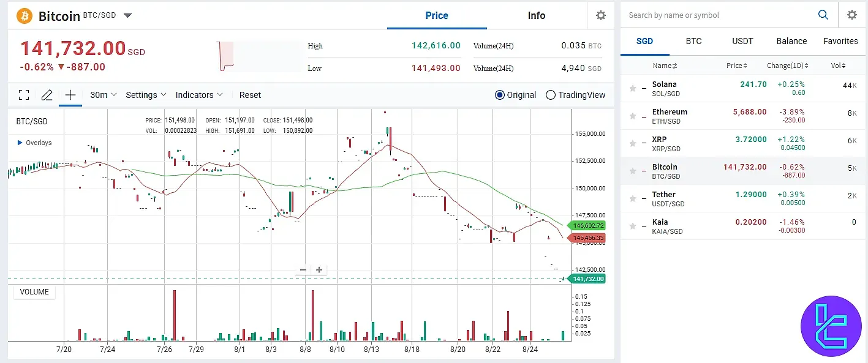The image size is (868, 363).
Task: Click the plus icon in chart toolbar
Action: click(70, 95)
